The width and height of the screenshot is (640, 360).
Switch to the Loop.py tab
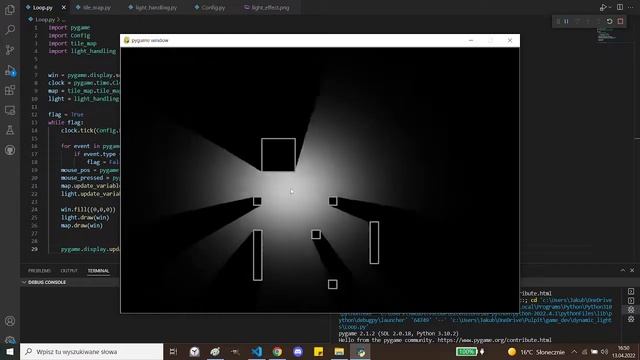click(42, 7)
